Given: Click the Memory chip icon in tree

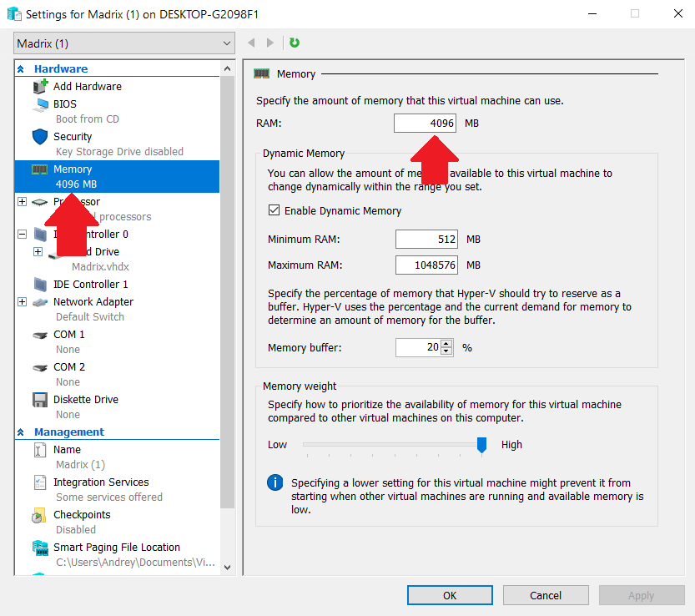Looking at the screenshot, I should pyautogui.click(x=39, y=169).
